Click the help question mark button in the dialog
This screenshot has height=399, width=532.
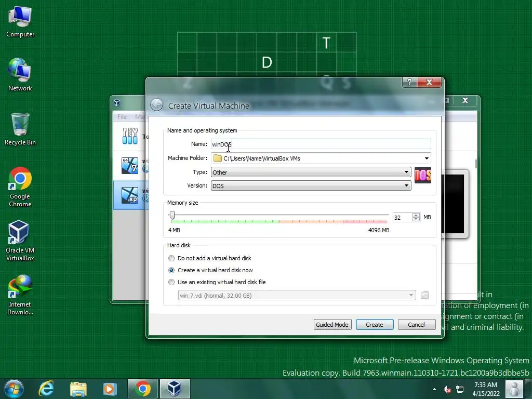409,82
